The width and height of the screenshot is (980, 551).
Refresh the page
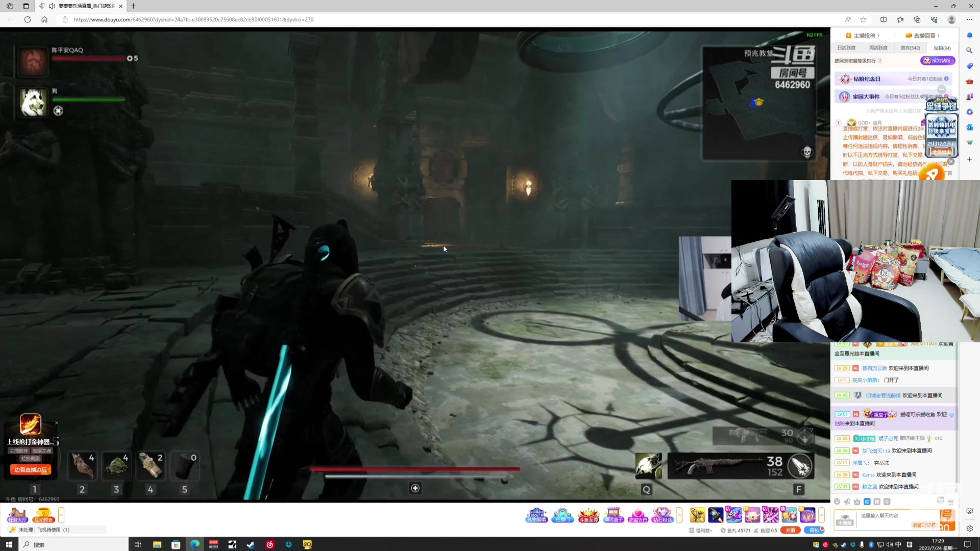click(28, 19)
